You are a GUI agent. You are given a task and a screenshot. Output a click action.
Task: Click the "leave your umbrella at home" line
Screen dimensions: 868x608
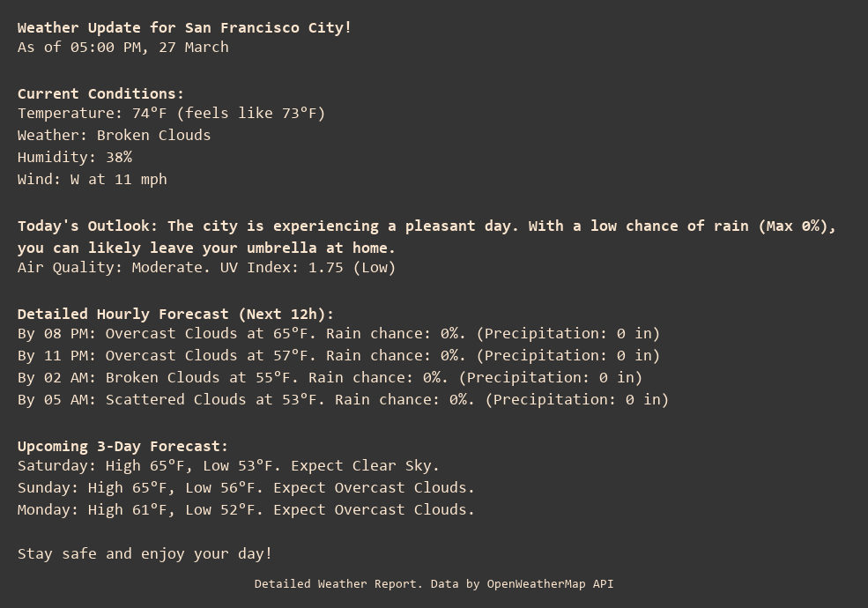pos(206,248)
